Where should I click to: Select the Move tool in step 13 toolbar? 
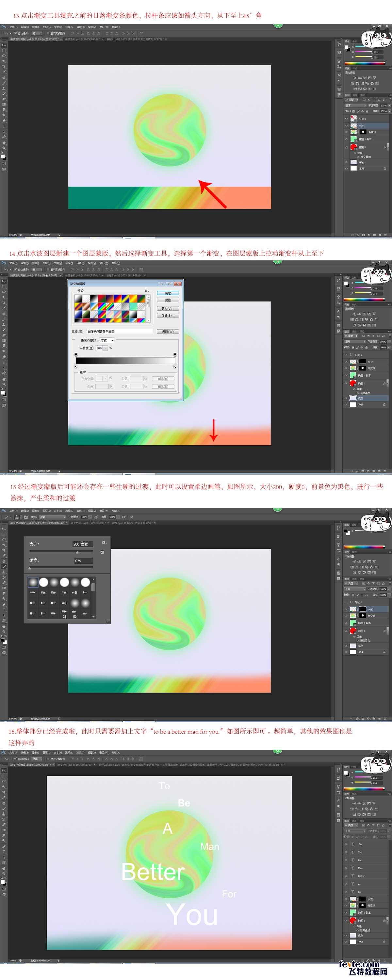pyautogui.click(x=4, y=45)
